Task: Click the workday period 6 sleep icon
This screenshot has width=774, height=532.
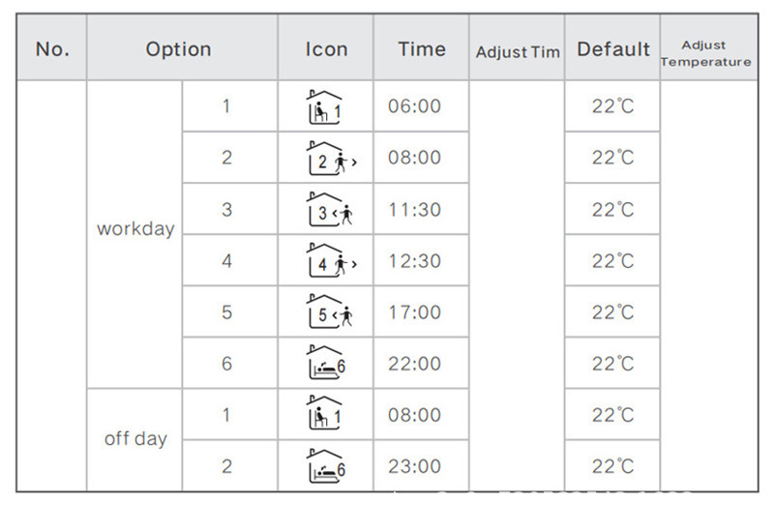Action: tap(325, 364)
